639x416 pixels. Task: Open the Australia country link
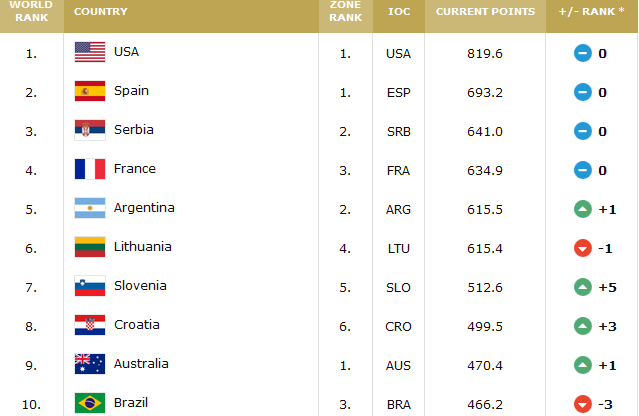142,364
